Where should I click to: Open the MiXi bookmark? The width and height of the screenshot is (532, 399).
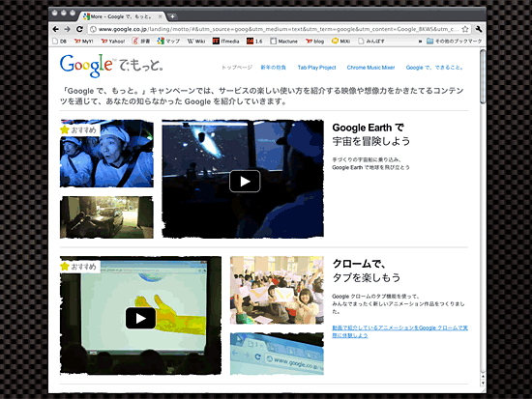pyautogui.click(x=340, y=41)
